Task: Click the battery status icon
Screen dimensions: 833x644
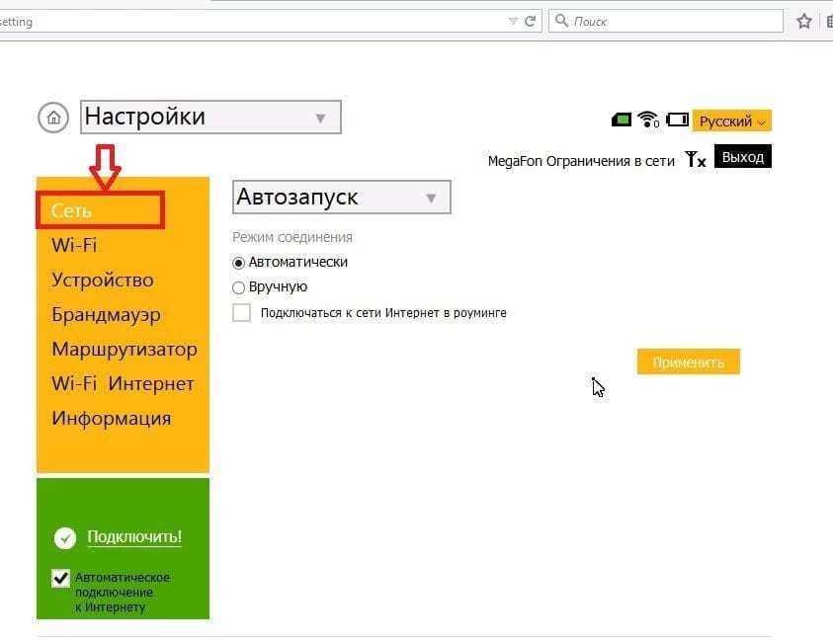Action: (x=677, y=119)
